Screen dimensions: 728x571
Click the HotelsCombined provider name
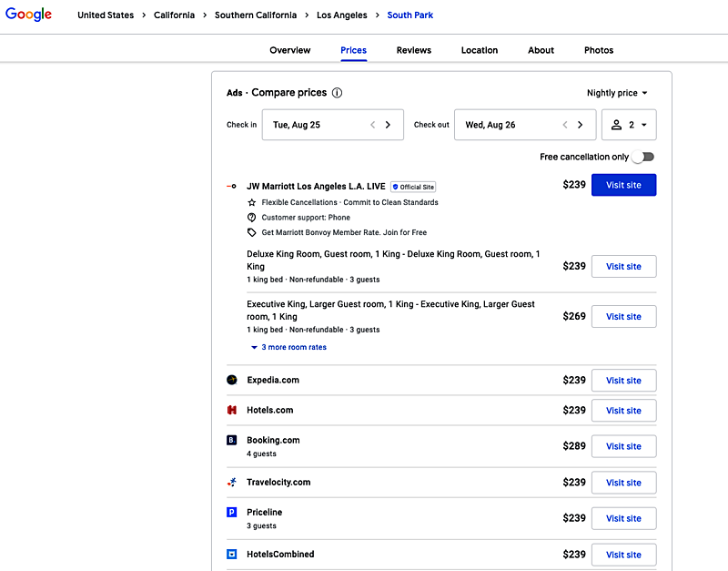click(x=280, y=554)
